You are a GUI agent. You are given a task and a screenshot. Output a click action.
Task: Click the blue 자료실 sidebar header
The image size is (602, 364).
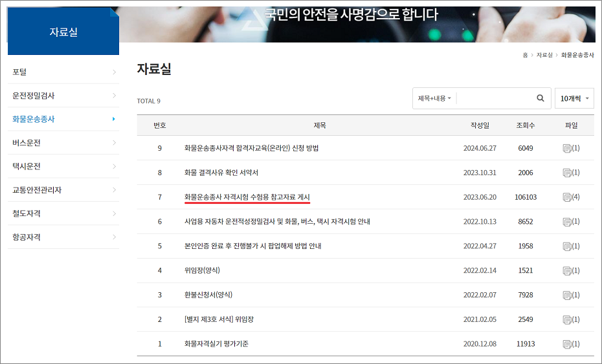[x=63, y=32]
